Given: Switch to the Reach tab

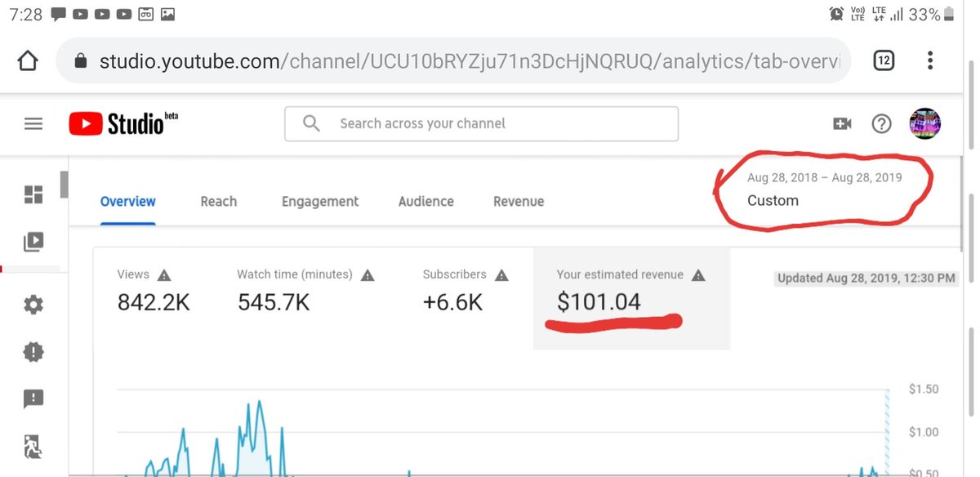Looking at the screenshot, I should 219,202.
